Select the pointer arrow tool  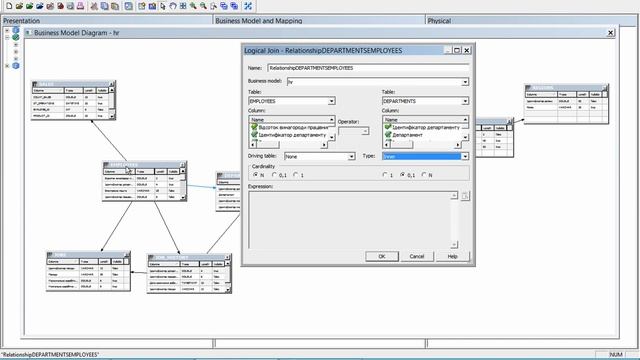pos(163,6)
